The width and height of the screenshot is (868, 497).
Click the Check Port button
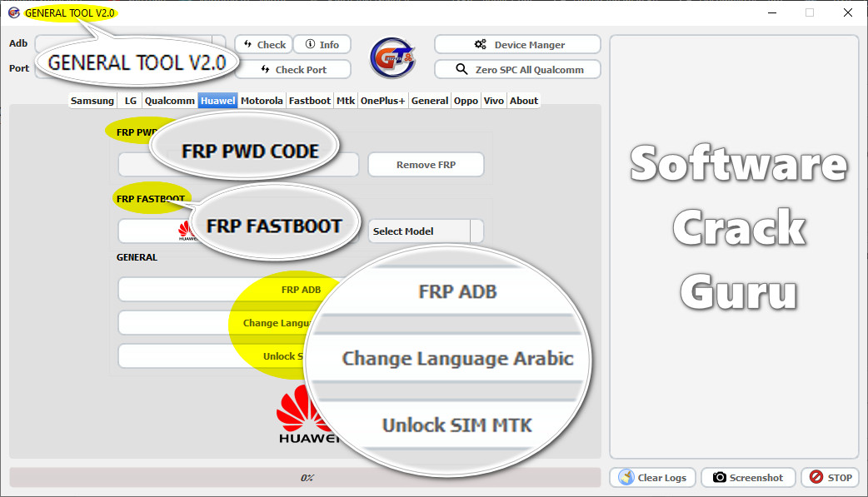pos(293,69)
